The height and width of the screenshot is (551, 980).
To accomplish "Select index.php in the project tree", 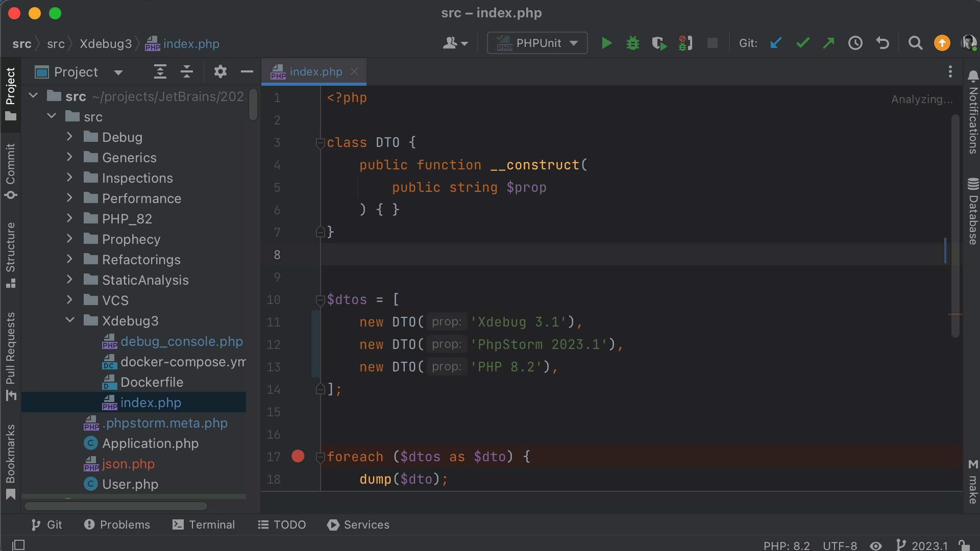I will (x=151, y=403).
